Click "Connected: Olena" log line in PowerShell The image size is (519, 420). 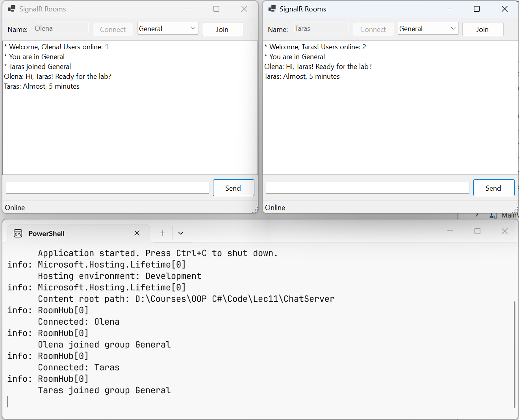tap(79, 322)
